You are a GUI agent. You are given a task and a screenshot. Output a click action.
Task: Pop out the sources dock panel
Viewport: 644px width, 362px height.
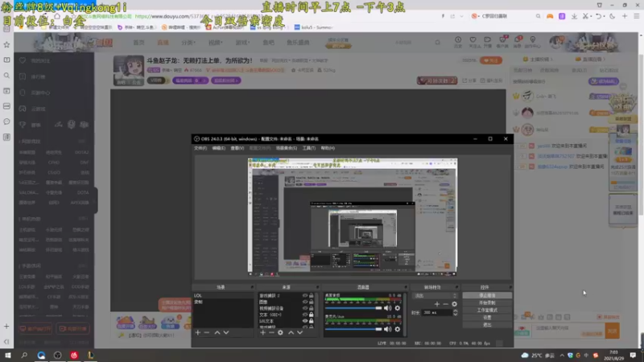[317, 287]
